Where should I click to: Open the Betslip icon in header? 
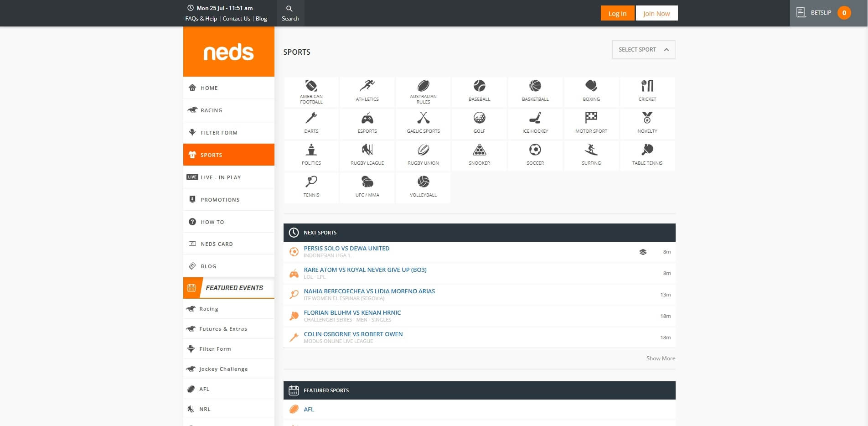tap(801, 13)
